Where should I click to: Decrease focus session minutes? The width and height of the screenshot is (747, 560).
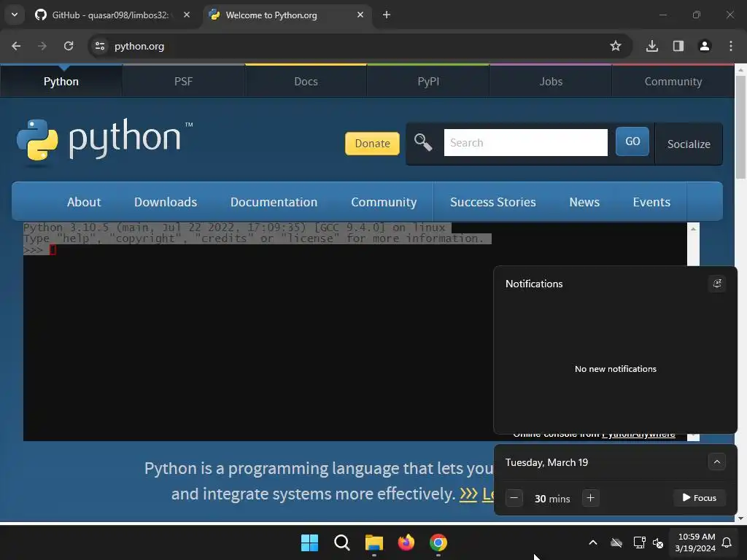tap(514, 498)
